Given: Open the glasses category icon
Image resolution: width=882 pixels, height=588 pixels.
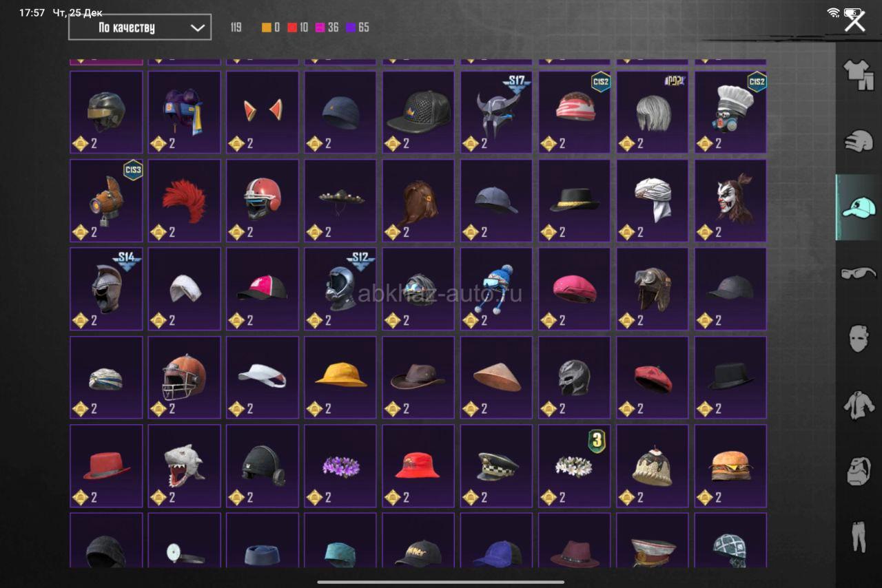Looking at the screenshot, I should (x=859, y=273).
